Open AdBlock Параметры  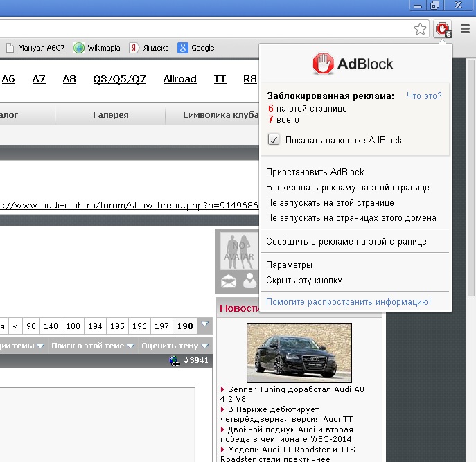point(289,265)
